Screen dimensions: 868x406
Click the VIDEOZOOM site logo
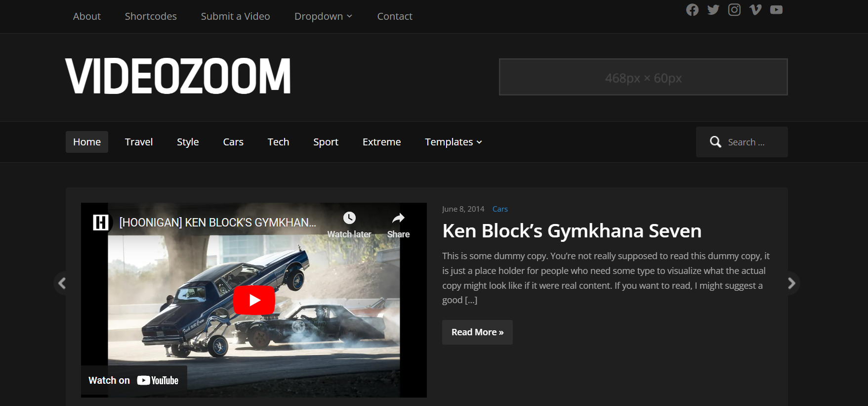point(178,76)
